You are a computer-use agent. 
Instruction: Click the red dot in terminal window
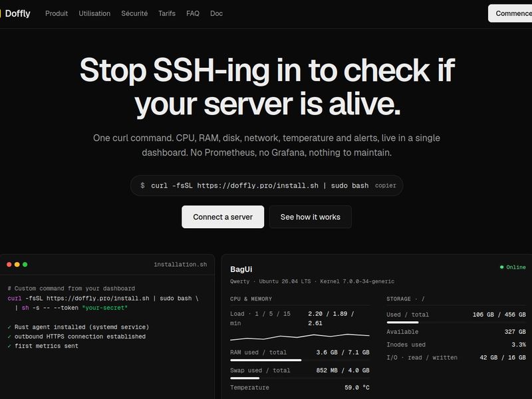(9, 264)
